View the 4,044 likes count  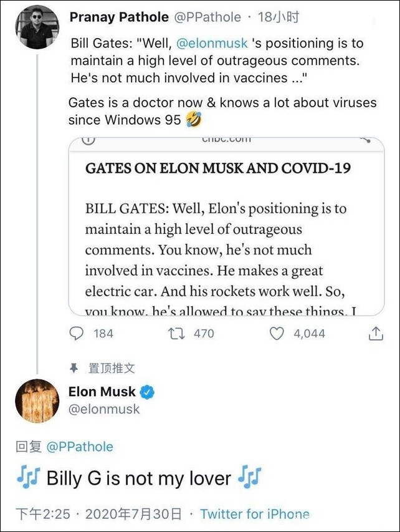click(309, 334)
